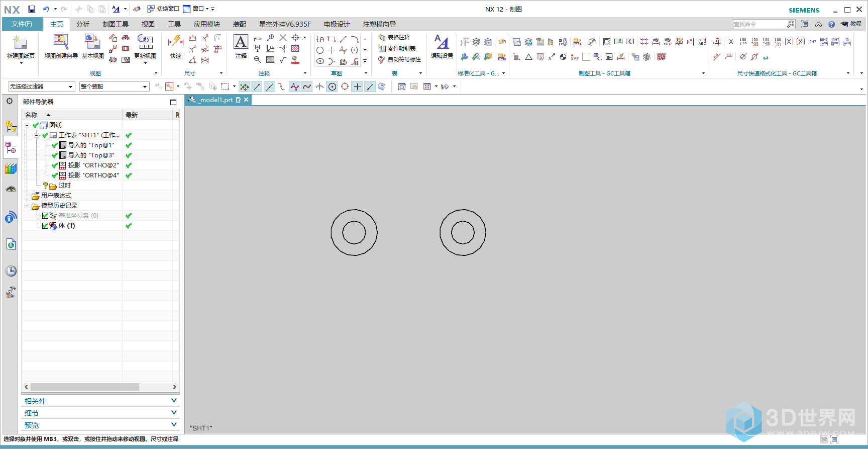The image size is (868, 449).
Task: Toggle the enable snap point option
Action: pos(245,87)
